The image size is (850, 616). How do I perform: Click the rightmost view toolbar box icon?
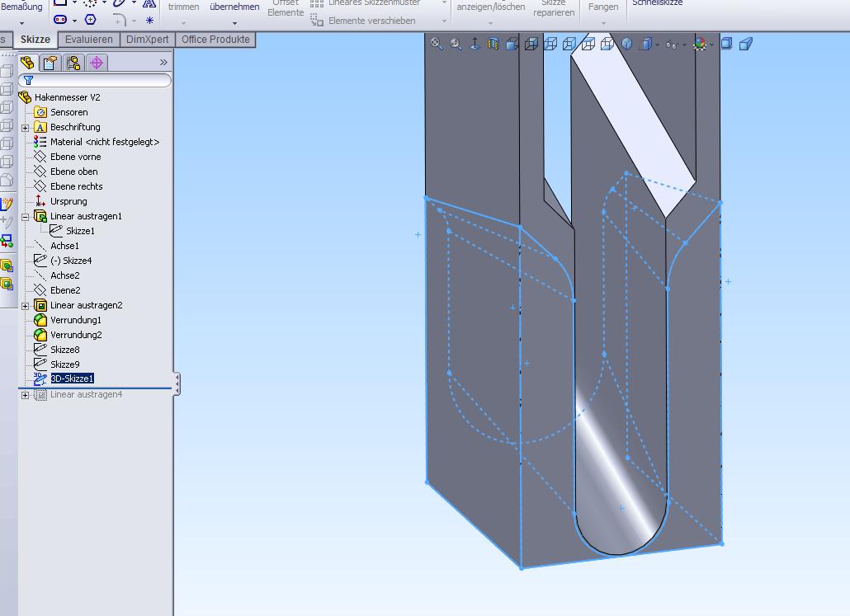tap(746, 44)
